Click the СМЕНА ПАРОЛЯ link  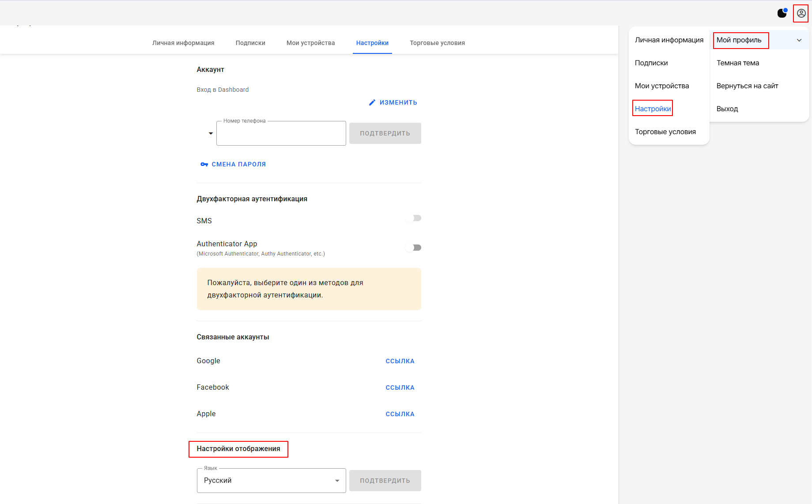tap(233, 164)
